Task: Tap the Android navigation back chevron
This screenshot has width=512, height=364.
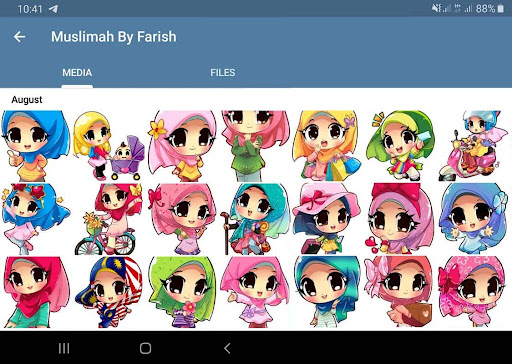Action: (227, 349)
